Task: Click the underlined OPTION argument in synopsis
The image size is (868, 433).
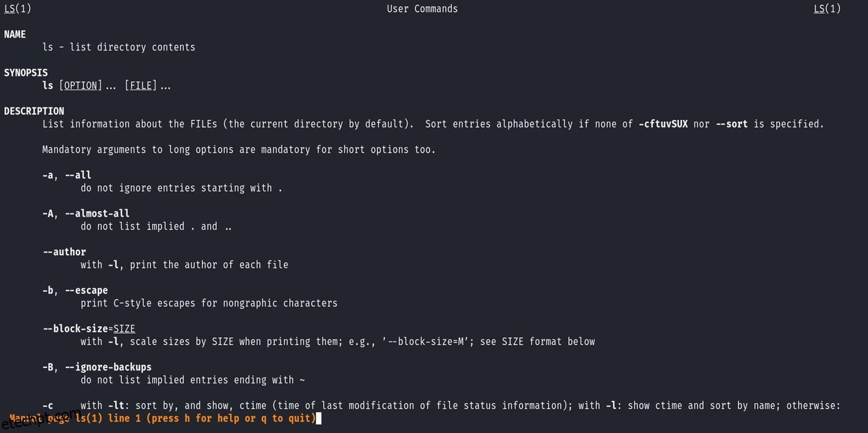Action: [x=80, y=86]
